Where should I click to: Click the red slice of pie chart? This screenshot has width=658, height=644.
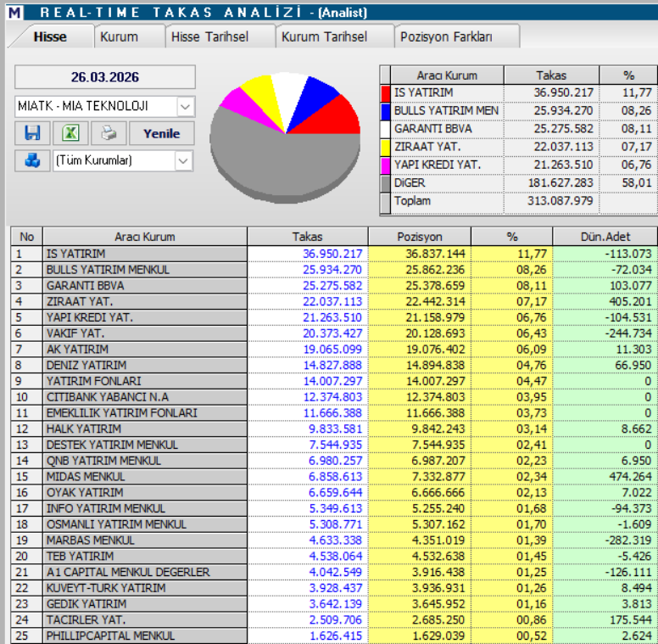[336, 120]
